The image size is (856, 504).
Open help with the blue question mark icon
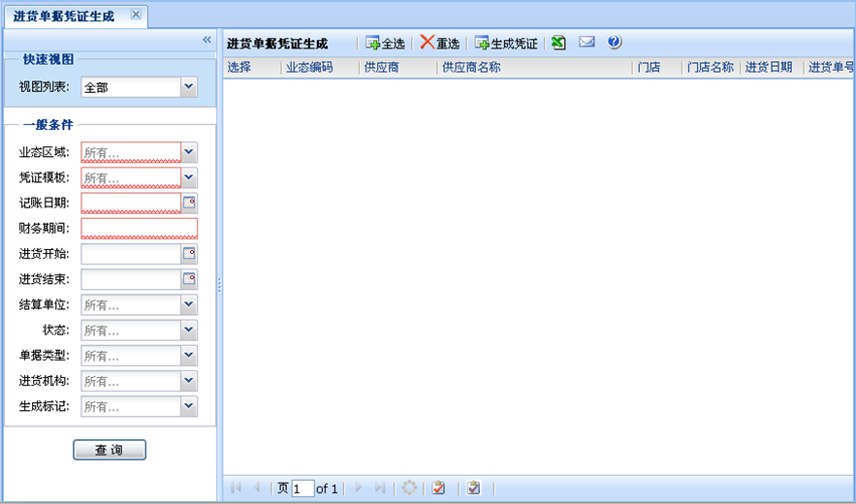pyautogui.click(x=615, y=42)
